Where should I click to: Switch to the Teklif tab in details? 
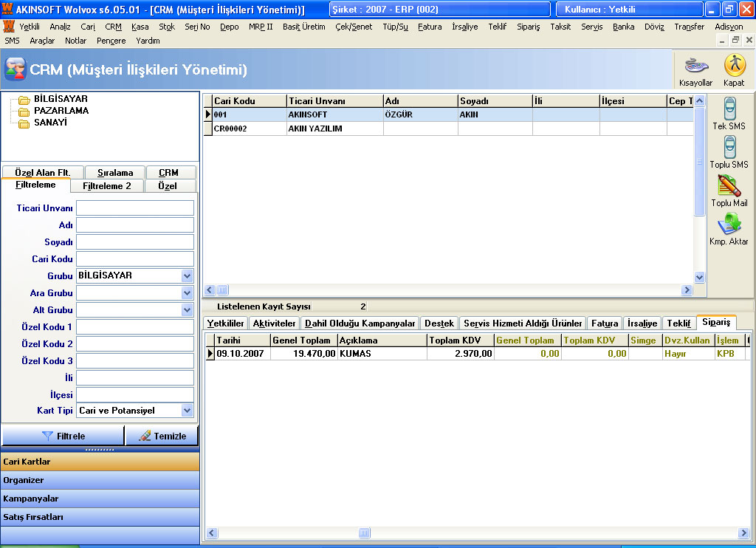tap(679, 323)
